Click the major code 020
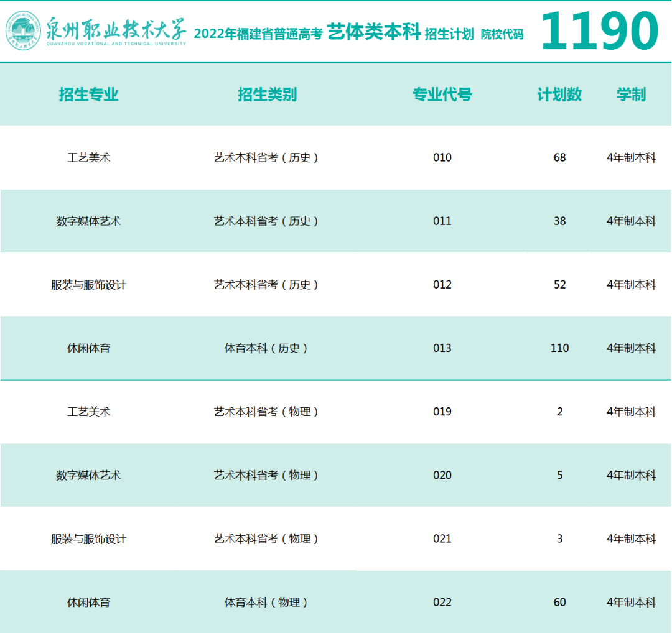 pyautogui.click(x=442, y=476)
